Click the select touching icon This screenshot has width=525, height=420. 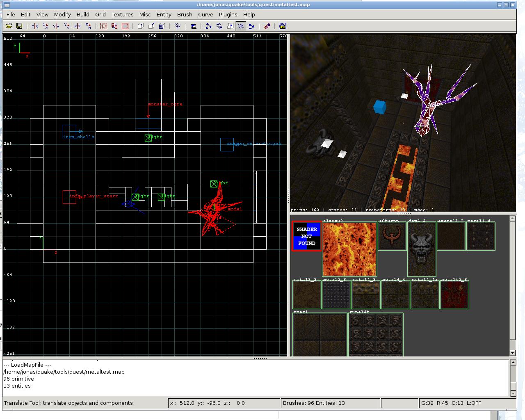(114, 26)
